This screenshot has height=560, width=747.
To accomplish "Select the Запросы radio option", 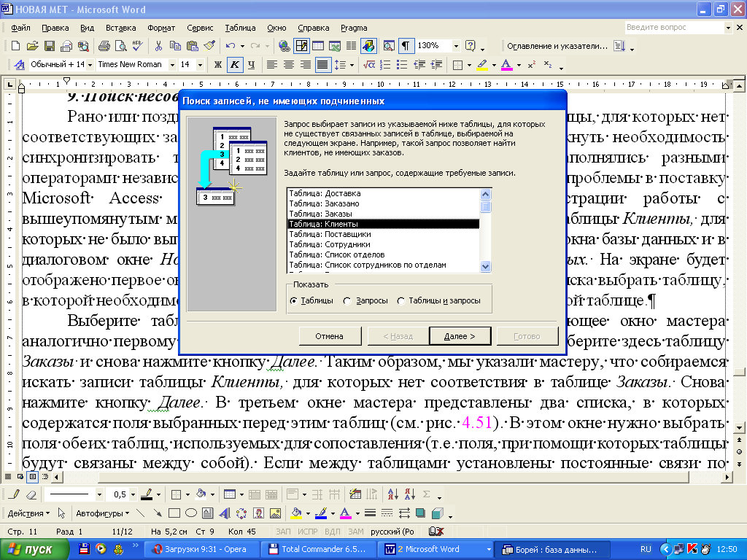I will pos(347,301).
